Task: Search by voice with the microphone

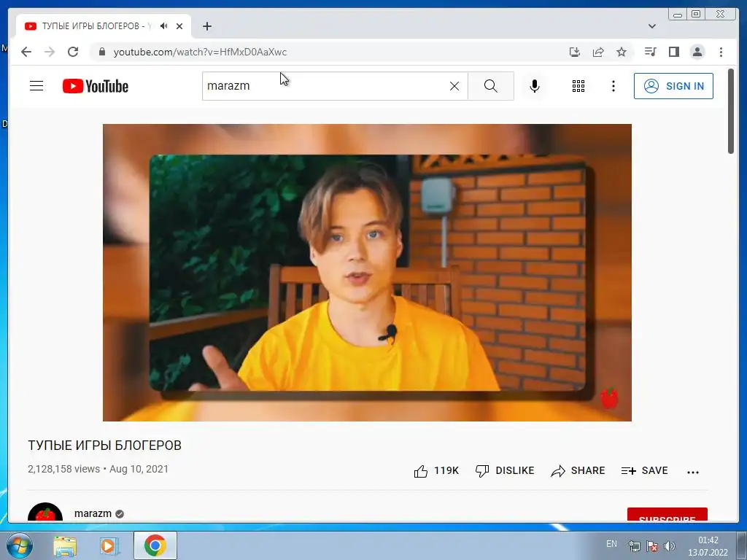Action: point(535,86)
